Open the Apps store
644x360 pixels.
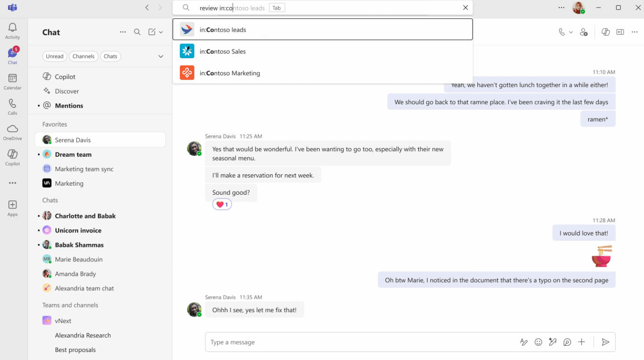point(12,208)
